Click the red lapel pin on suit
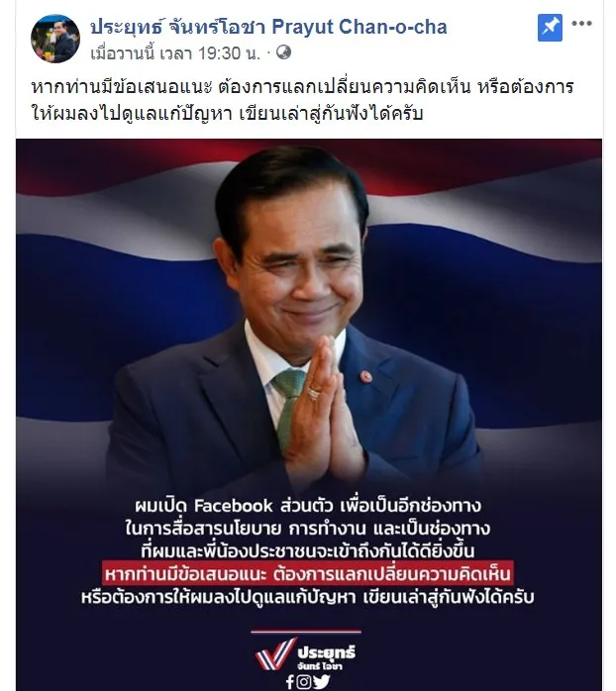Screen dimensions: 616x691 click(x=365, y=376)
